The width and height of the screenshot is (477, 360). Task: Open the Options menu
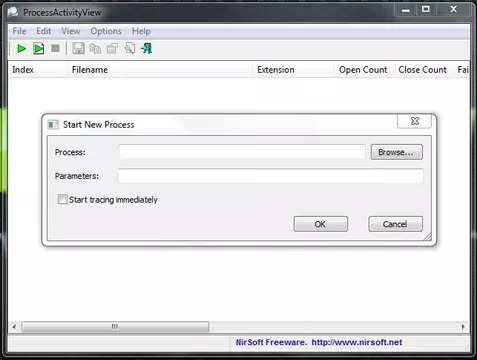pyautogui.click(x=106, y=31)
